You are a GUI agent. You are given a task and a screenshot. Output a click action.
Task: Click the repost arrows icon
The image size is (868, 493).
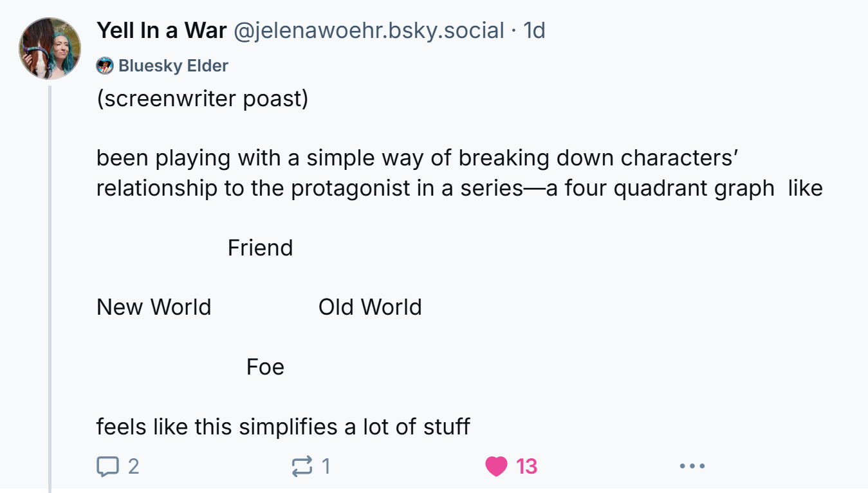pyautogui.click(x=302, y=466)
